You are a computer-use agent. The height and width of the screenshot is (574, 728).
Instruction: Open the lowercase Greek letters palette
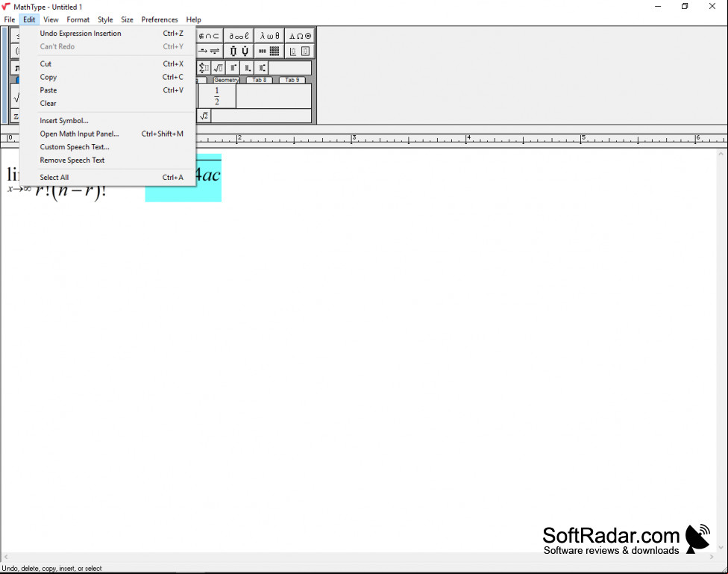(269, 36)
